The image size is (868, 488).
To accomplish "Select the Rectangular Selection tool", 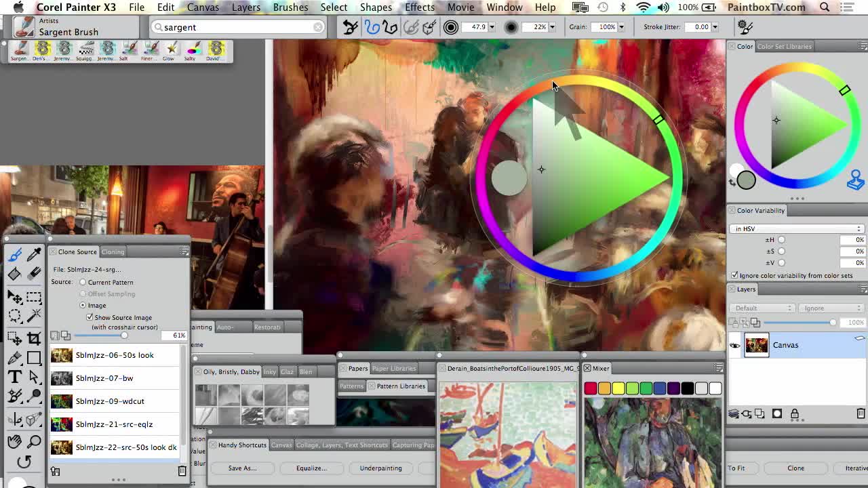I will [35, 297].
